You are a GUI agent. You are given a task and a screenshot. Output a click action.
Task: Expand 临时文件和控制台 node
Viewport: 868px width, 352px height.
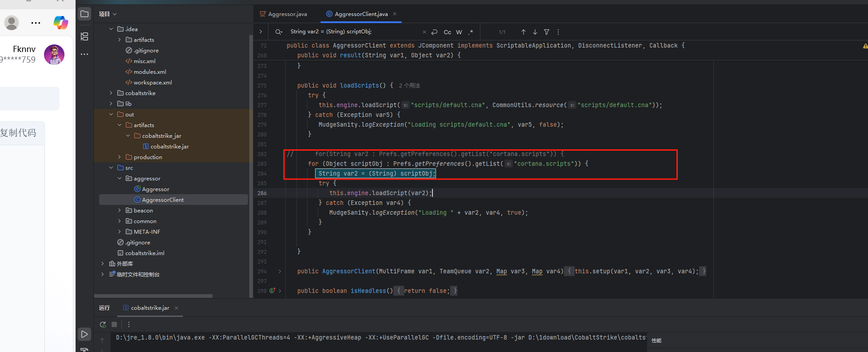(x=103, y=274)
